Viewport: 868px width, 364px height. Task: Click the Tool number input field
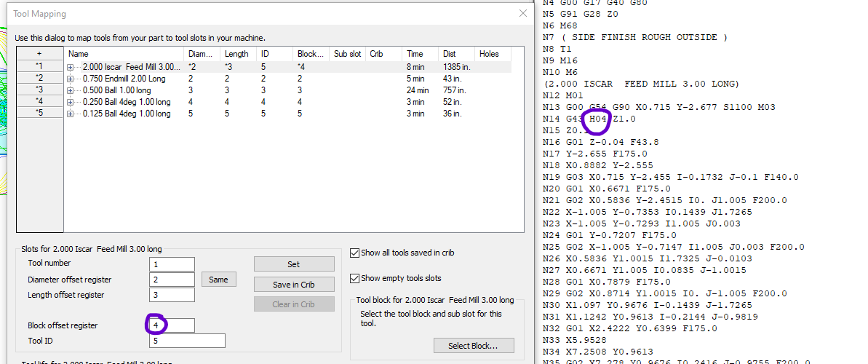click(x=172, y=264)
